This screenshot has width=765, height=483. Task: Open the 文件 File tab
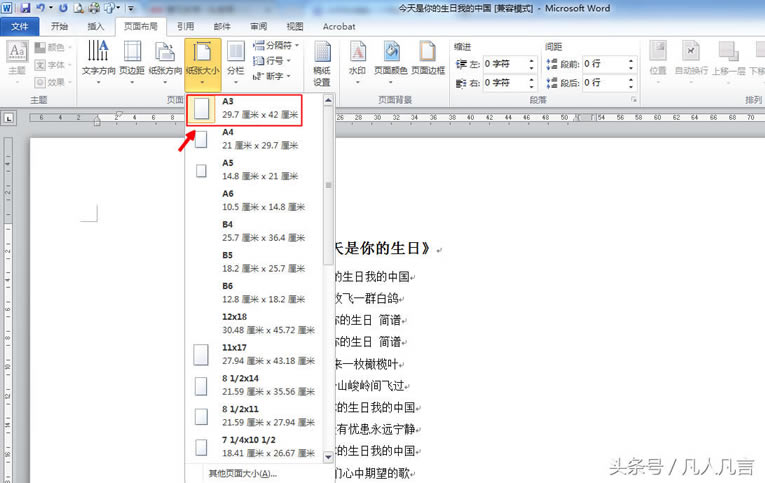click(20, 26)
